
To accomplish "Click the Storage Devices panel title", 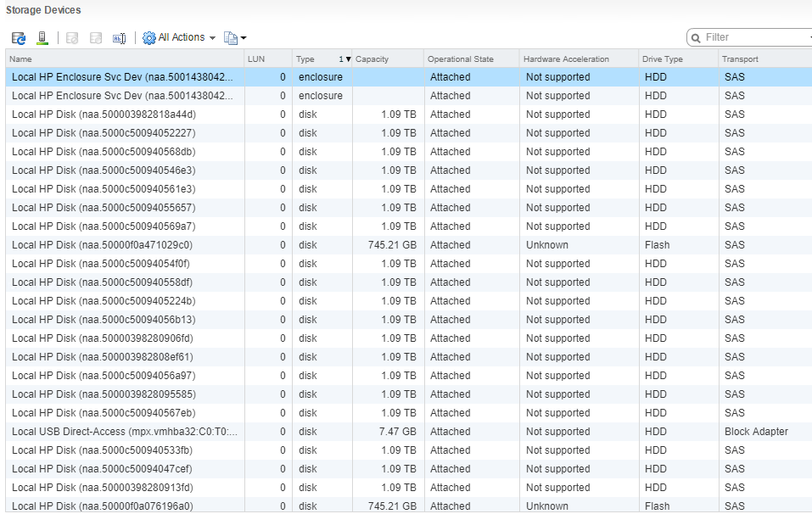I will (x=43, y=10).
